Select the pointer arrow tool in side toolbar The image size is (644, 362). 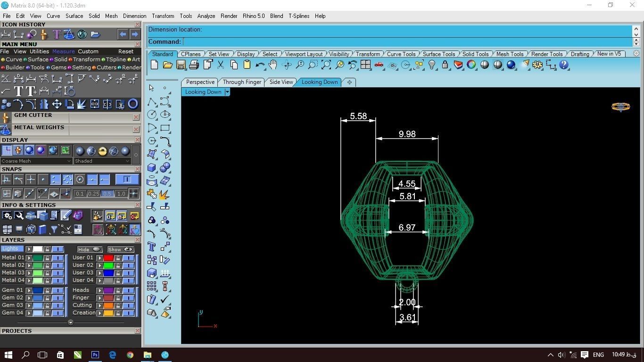pyautogui.click(x=151, y=88)
